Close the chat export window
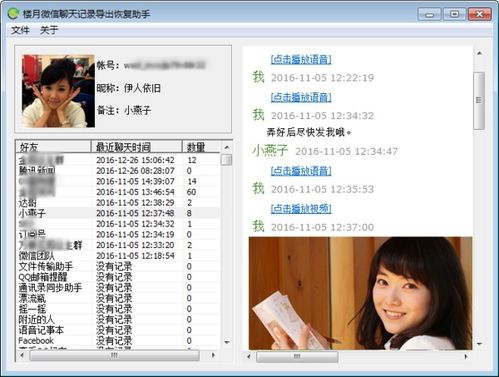Viewport: 499px width, 377px height. coord(479,14)
